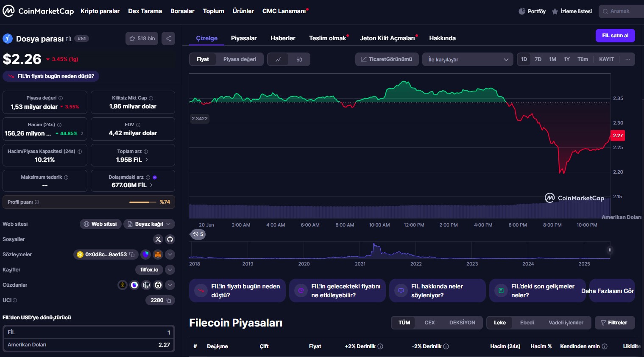Image resolution: width=644 pixels, height=357 pixels.
Task: Expand the Beyaz kağıt dropdown
Action: coord(149,224)
